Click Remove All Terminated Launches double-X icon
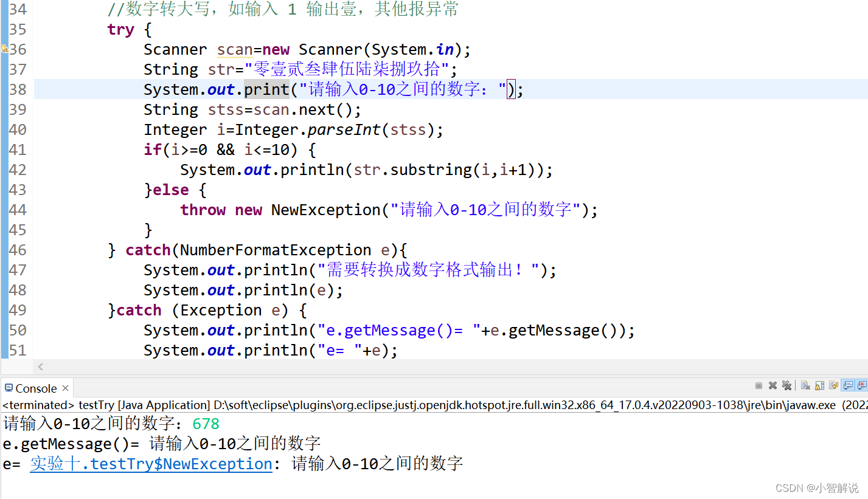868x499 pixels. tap(786, 385)
